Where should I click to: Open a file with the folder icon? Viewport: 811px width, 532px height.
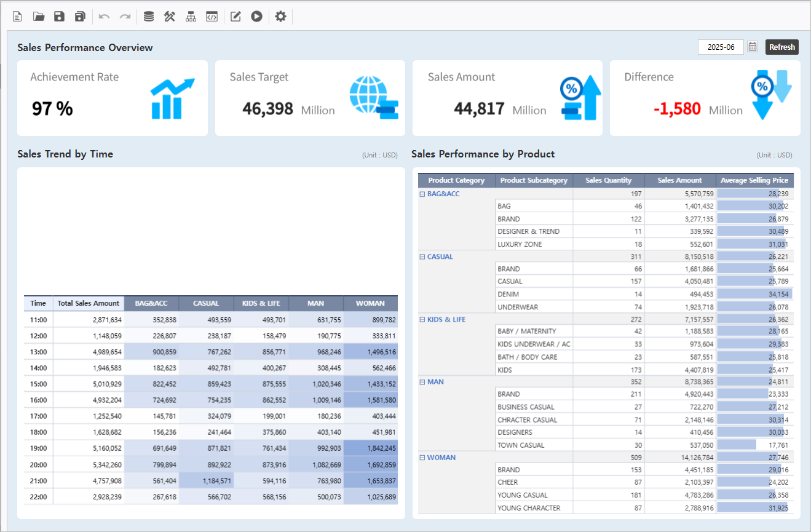tap(39, 17)
